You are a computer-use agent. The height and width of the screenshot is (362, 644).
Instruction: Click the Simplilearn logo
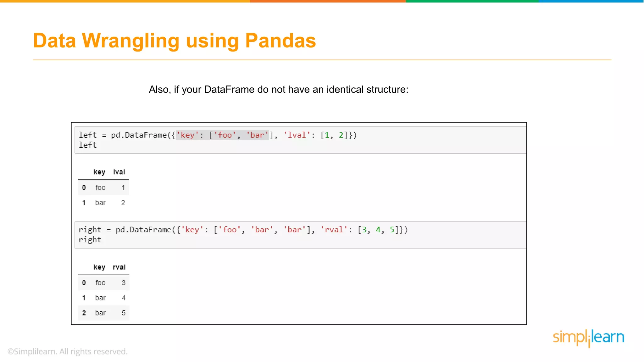point(588,338)
